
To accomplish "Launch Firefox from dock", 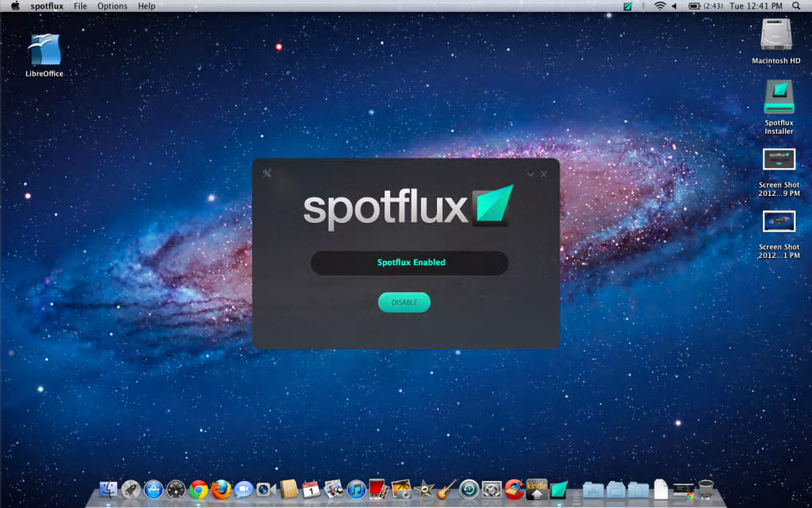I will 221,490.
